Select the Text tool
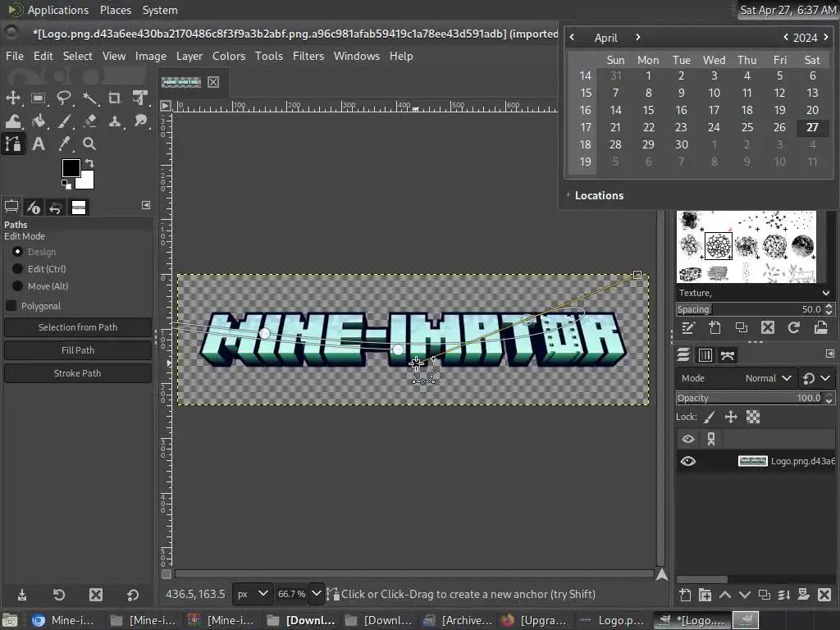Screen dimensions: 840x630 (38, 144)
